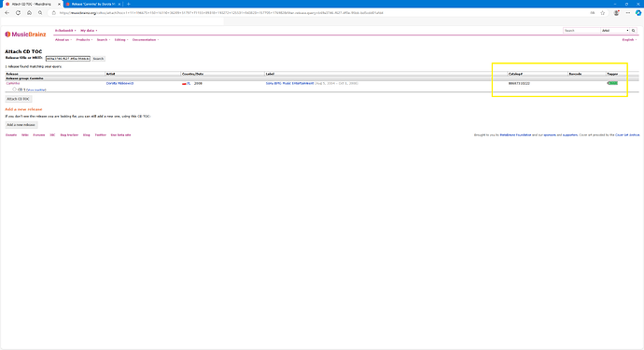Screen dimensions: 644x350
Task: Click the read aloud icon in address bar
Action: click(x=593, y=13)
